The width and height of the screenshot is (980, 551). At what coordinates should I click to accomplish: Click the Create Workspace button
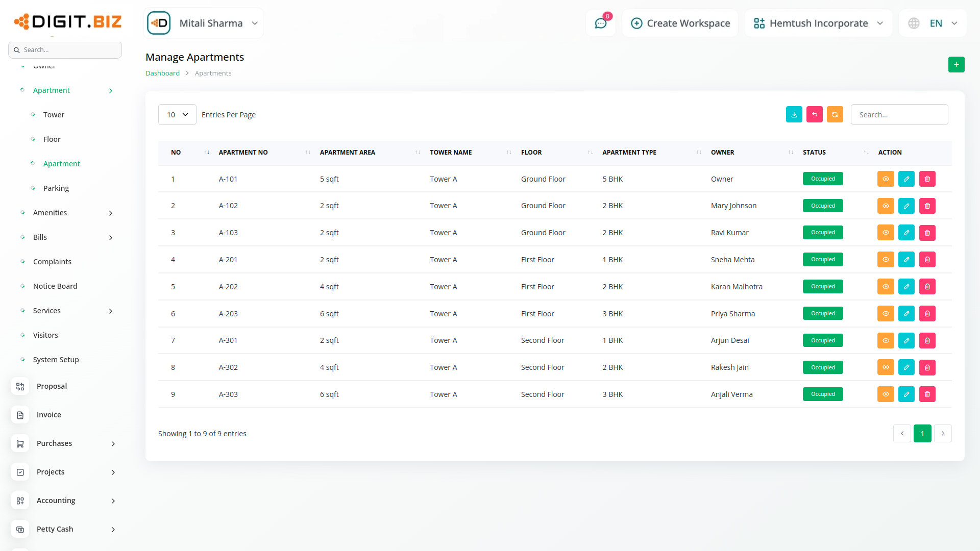pos(680,23)
